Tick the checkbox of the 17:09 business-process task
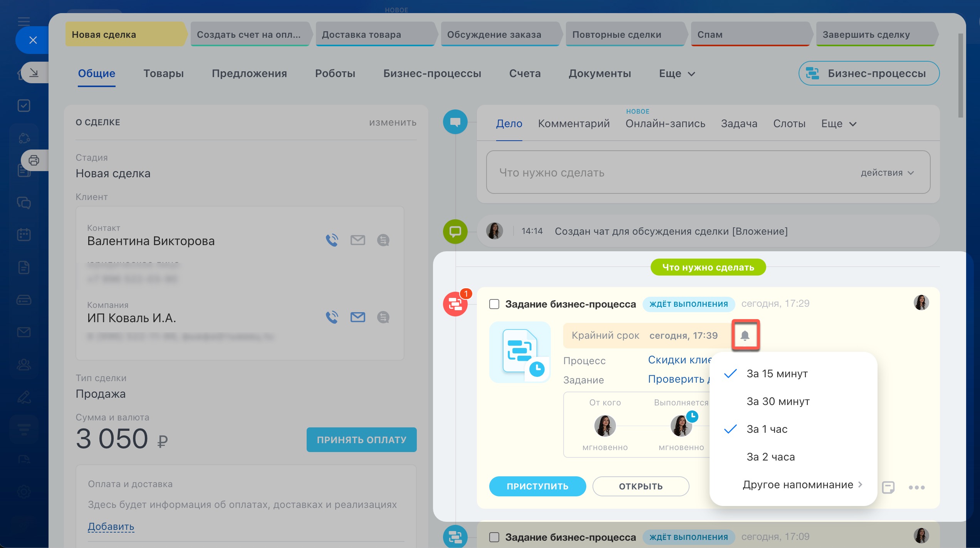This screenshot has width=980, height=548. 494,537
